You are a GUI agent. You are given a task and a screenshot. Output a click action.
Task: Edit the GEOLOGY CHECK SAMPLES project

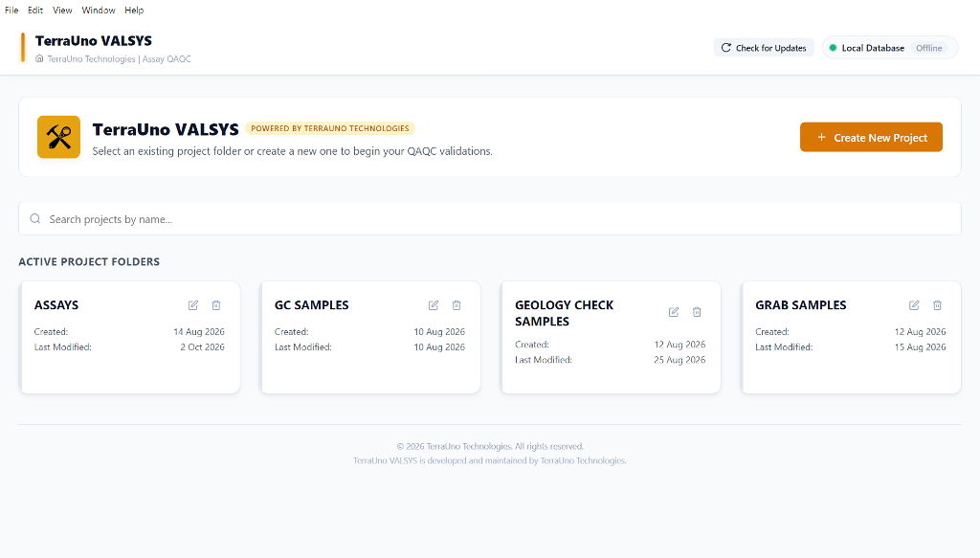tap(673, 312)
